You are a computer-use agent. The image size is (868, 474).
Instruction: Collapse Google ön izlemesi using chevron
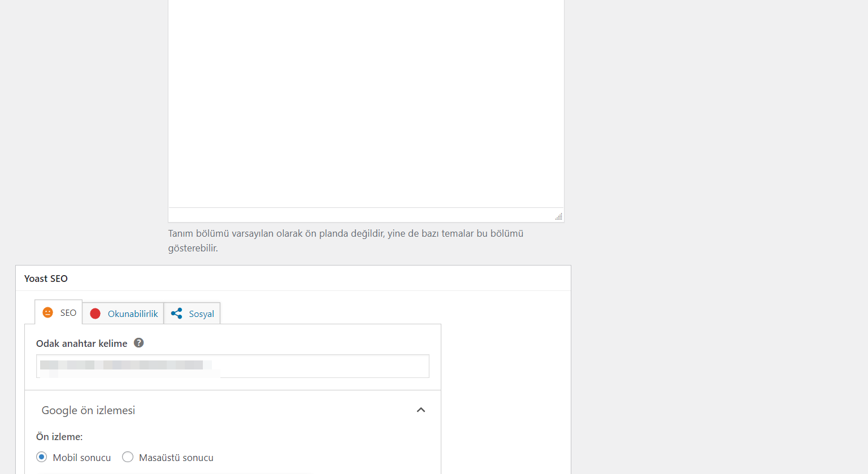point(420,410)
